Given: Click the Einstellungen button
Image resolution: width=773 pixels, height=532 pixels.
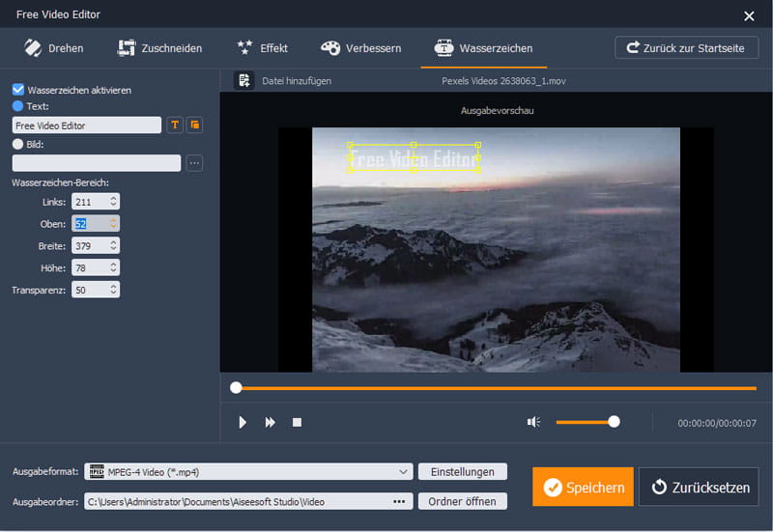Looking at the screenshot, I should 463,471.
